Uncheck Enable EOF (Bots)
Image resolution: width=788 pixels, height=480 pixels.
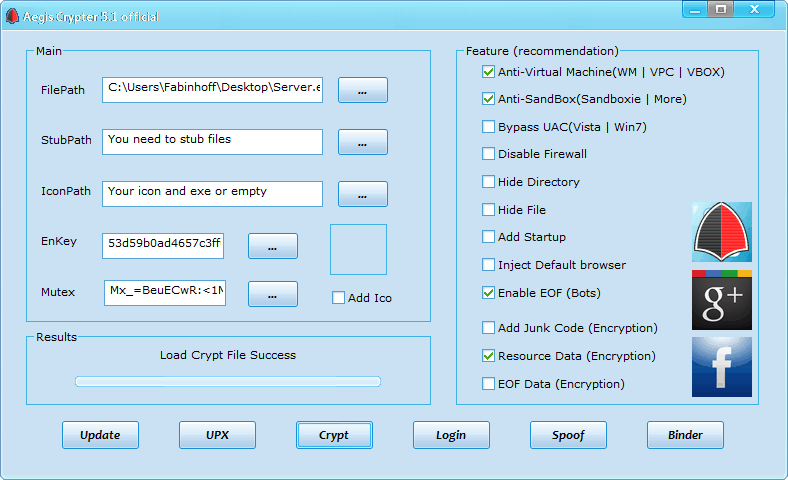(x=488, y=293)
